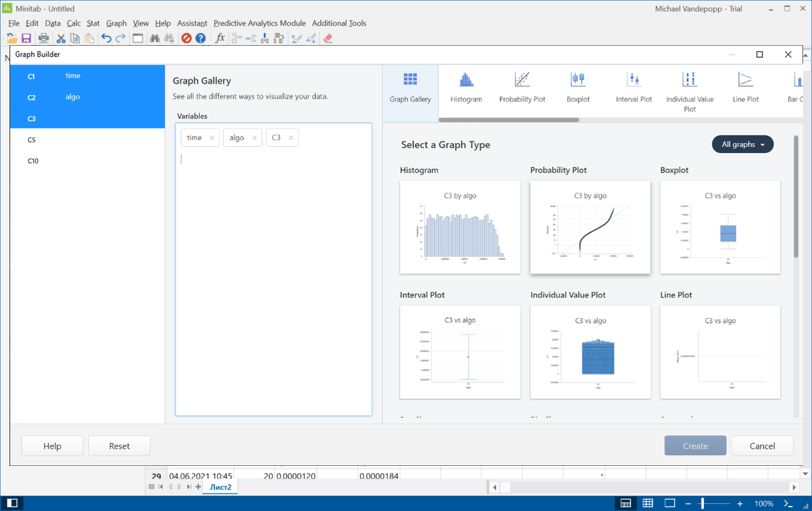Switch to the single pane view icon in the status bar
812x511 pixels.
(670, 503)
